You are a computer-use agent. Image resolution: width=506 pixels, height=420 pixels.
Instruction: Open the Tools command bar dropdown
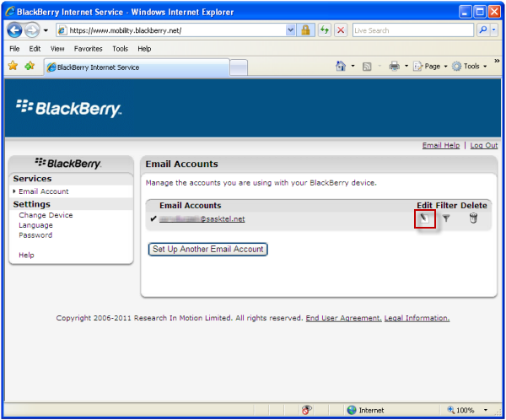pos(469,66)
